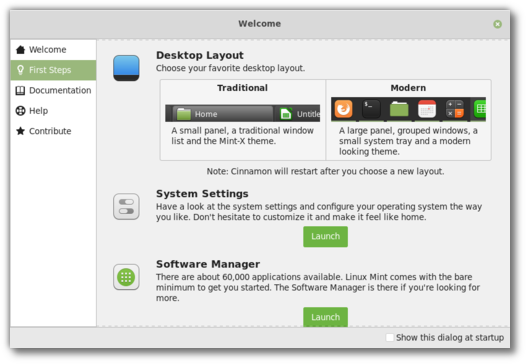Enable Show this dialog at startup checkbox
The image size is (526, 364).
click(390, 337)
